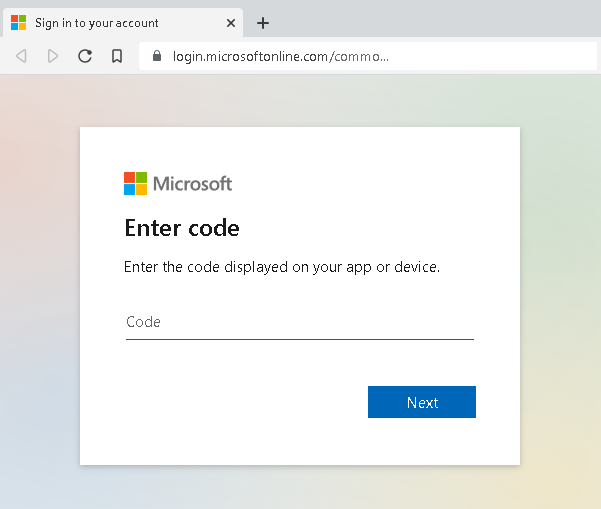This screenshot has width=601, height=509.
Task: Reload the page with the refresh icon
Action: [85, 56]
